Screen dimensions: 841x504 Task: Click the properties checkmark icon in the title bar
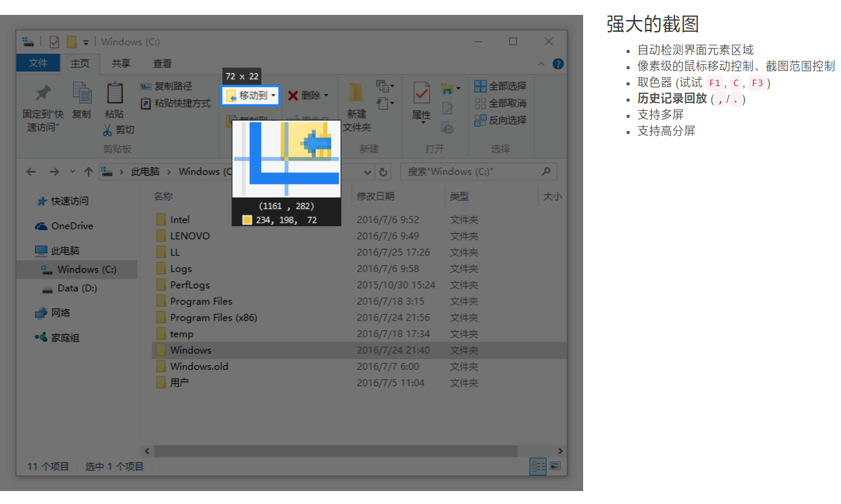pyautogui.click(x=54, y=42)
